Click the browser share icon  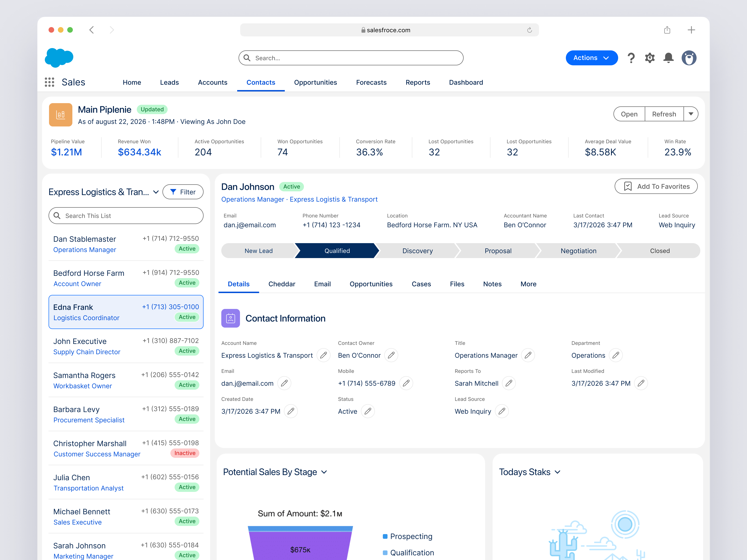click(x=667, y=30)
